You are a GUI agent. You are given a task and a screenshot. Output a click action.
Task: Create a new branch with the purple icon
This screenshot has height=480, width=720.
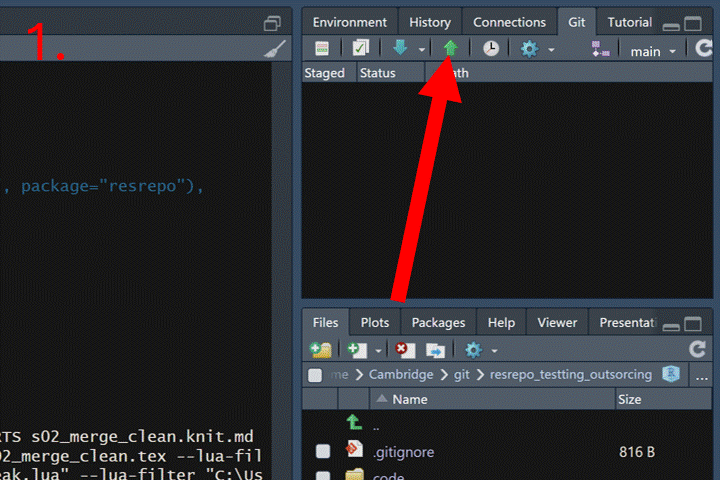[x=601, y=49]
